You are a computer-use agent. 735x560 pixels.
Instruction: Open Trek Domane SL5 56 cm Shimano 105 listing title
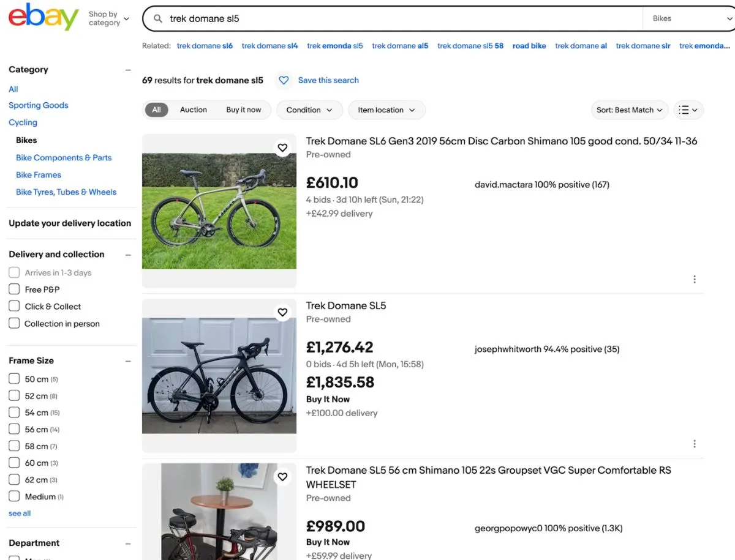click(x=489, y=477)
